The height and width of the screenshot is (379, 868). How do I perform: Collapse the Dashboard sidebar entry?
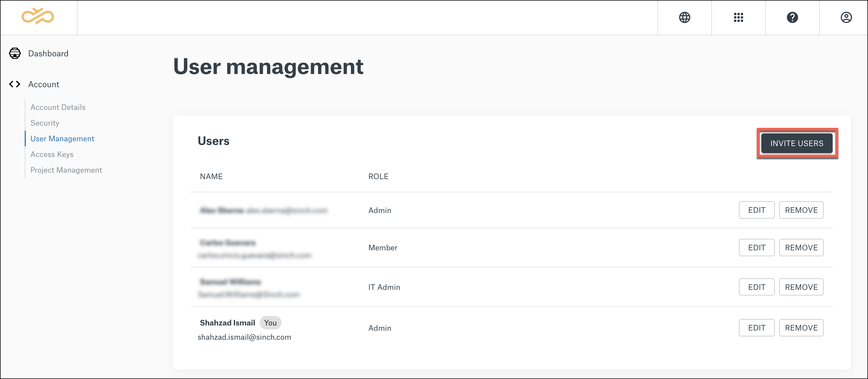click(48, 53)
